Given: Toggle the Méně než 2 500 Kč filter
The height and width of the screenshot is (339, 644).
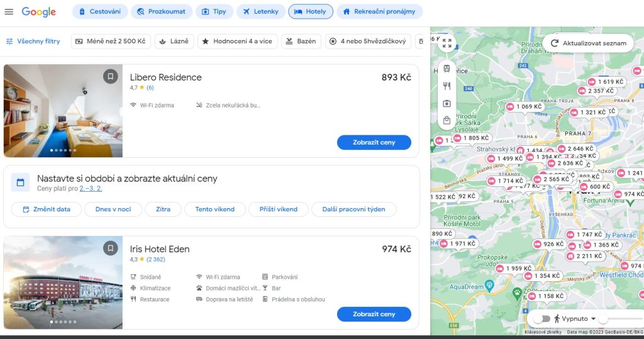Looking at the screenshot, I should pyautogui.click(x=111, y=41).
